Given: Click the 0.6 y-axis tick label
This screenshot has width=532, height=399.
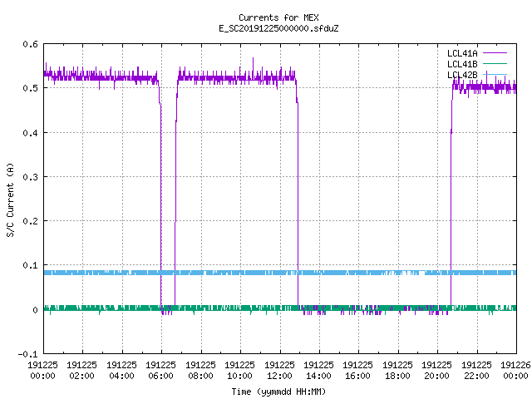Looking at the screenshot, I should (30, 44).
